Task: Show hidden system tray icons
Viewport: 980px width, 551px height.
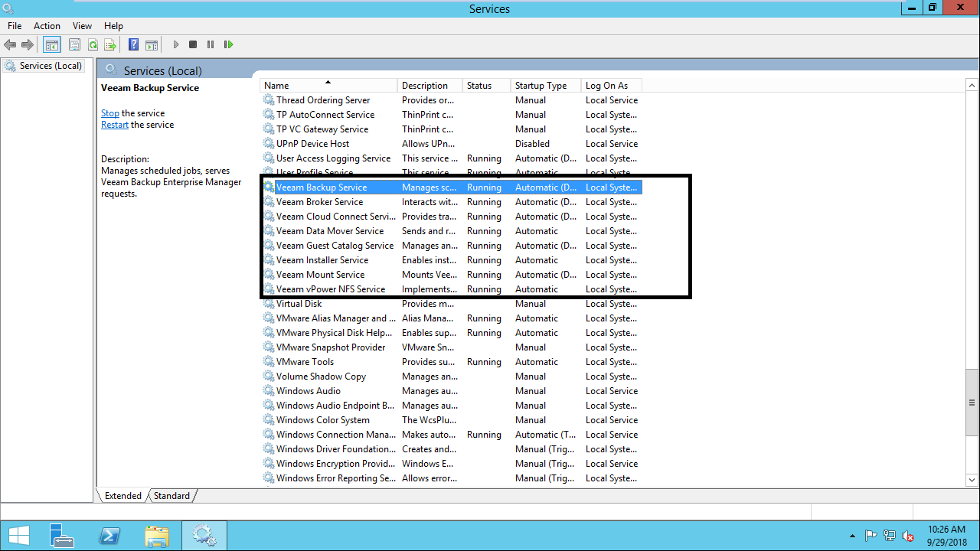Action: 853,536
